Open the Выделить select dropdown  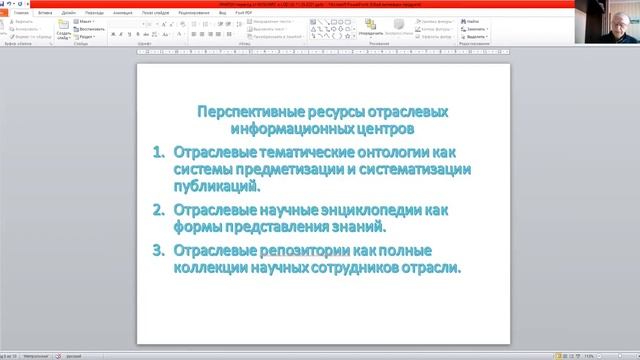[474, 37]
